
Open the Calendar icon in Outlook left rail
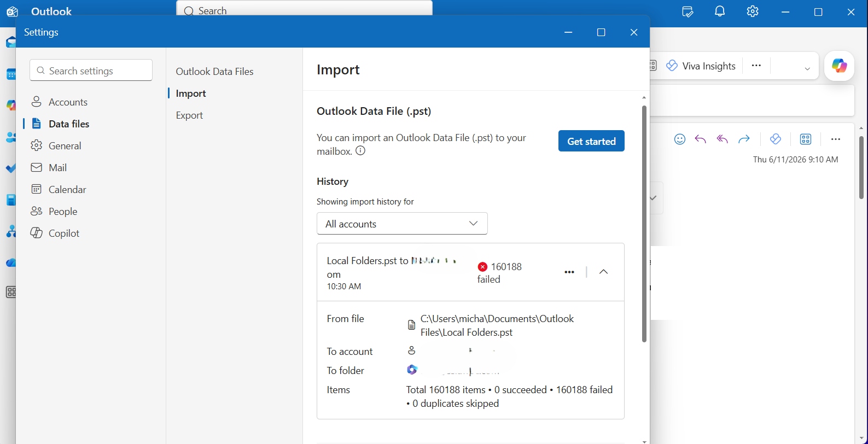pos(11,74)
